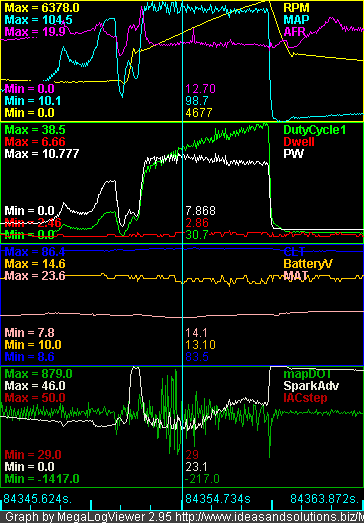Select the 'Max = 23.6' MAT value
This screenshot has width=364, height=523.
coord(35,276)
